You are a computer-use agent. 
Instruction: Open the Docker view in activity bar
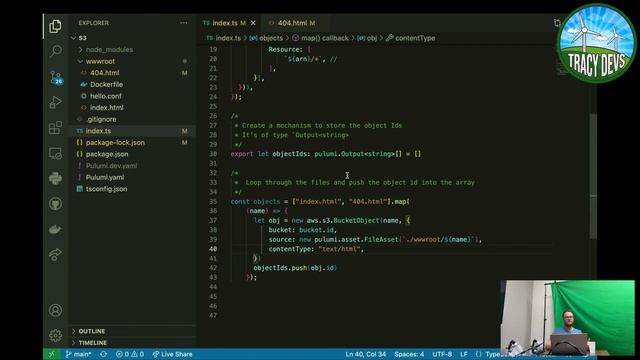[56, 229]
